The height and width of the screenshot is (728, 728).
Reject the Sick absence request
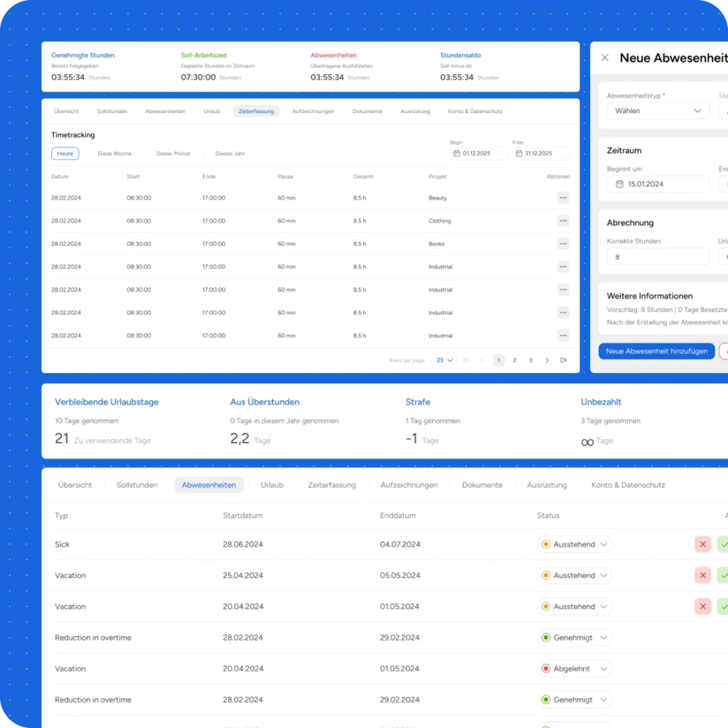pos(702,545)
